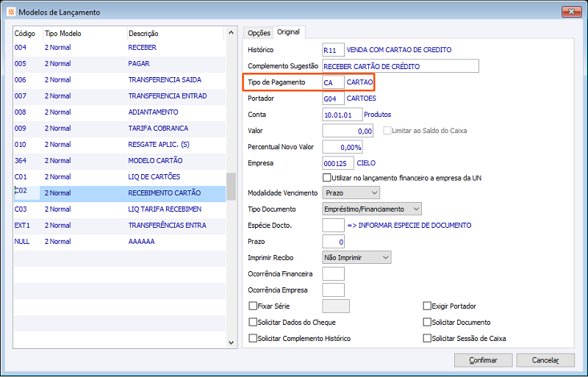Focus the Portador field G04
This screenshot has width=588, height=377.
[x=334, y=98]
